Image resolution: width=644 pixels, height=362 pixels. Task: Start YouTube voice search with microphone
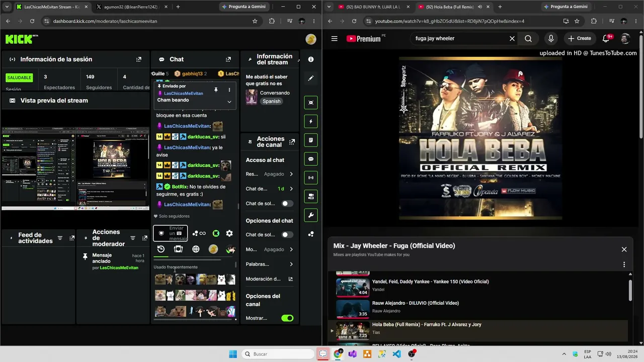(551, 39)
